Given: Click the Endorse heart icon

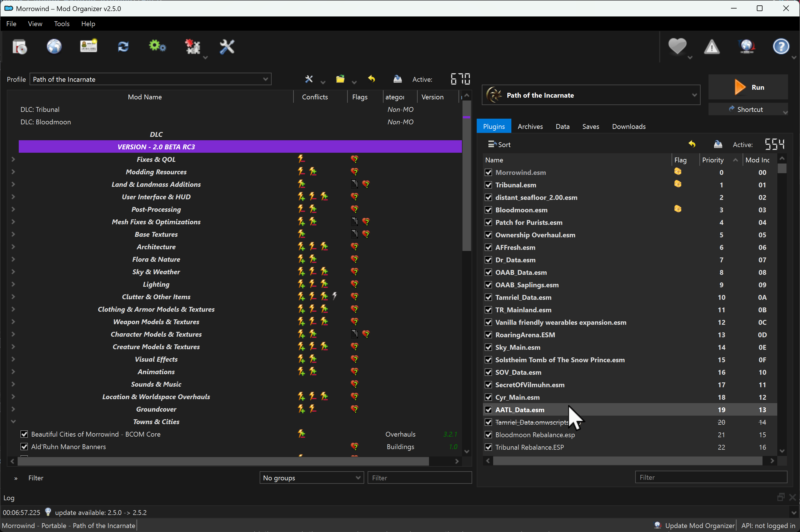Looking at the screenshot, I should click(x=678, y=47).
